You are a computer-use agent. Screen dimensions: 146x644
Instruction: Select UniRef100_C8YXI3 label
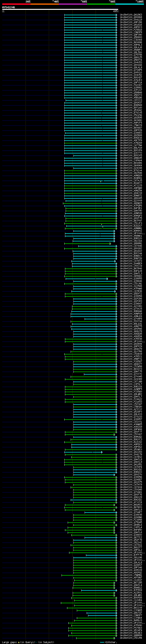[131, 100]
